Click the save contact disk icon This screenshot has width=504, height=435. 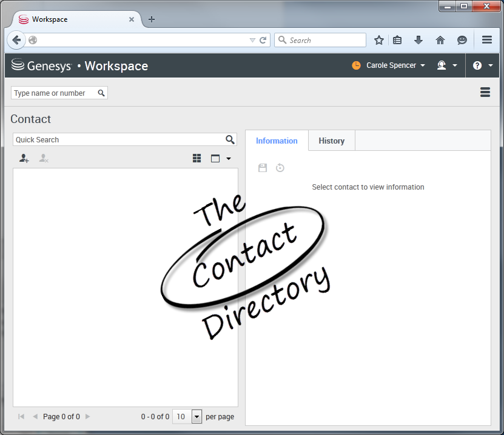pyautogui.click(x=263, y=168)
